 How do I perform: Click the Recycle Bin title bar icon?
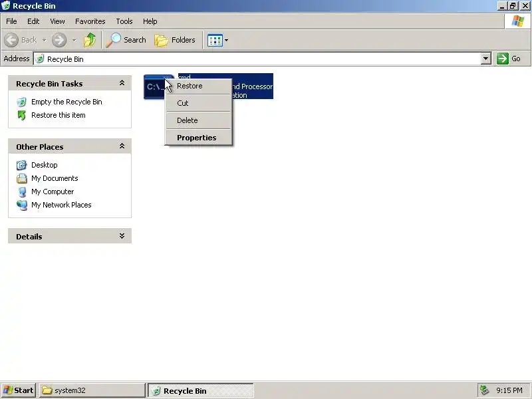pyautogui.click(x=6, y=6)
